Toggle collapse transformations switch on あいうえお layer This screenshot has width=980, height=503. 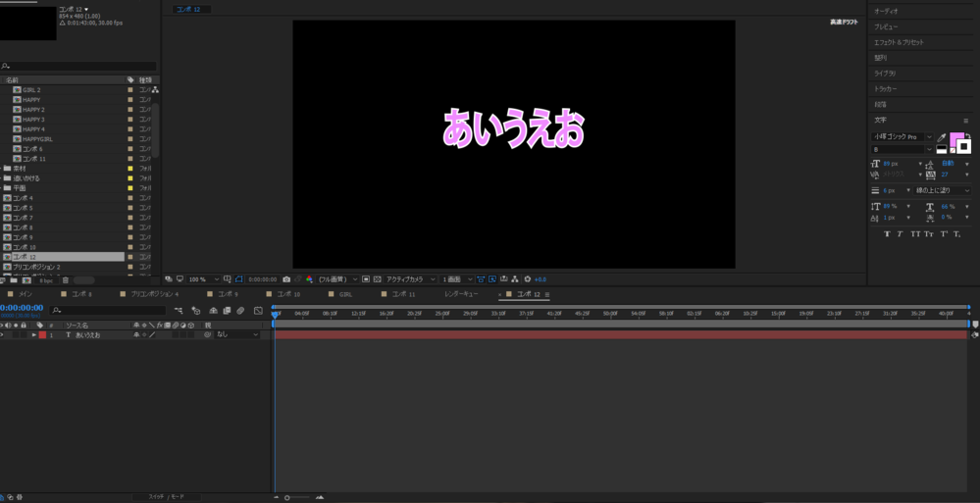pyautogui.click(x=144, y=335)
